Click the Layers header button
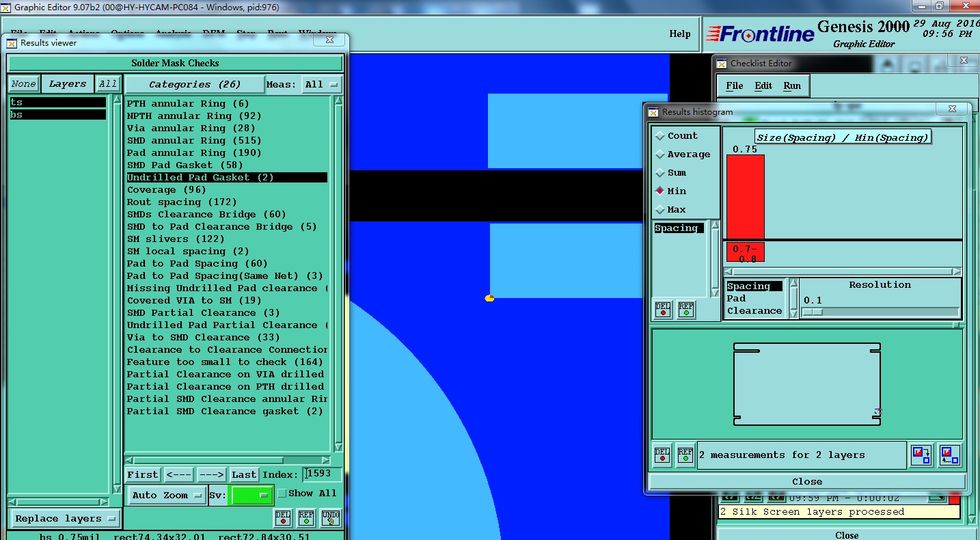This screenshot has width=980, height=540. click(68, 84)
